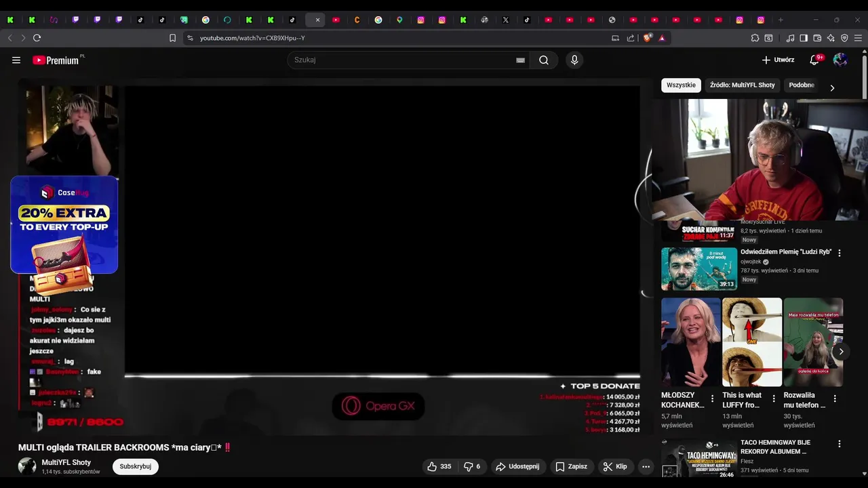Screen dimensions: 868x488
Task: Select Źródło: MultiYFL Shoty chip
Action: [x=742, y=85]
